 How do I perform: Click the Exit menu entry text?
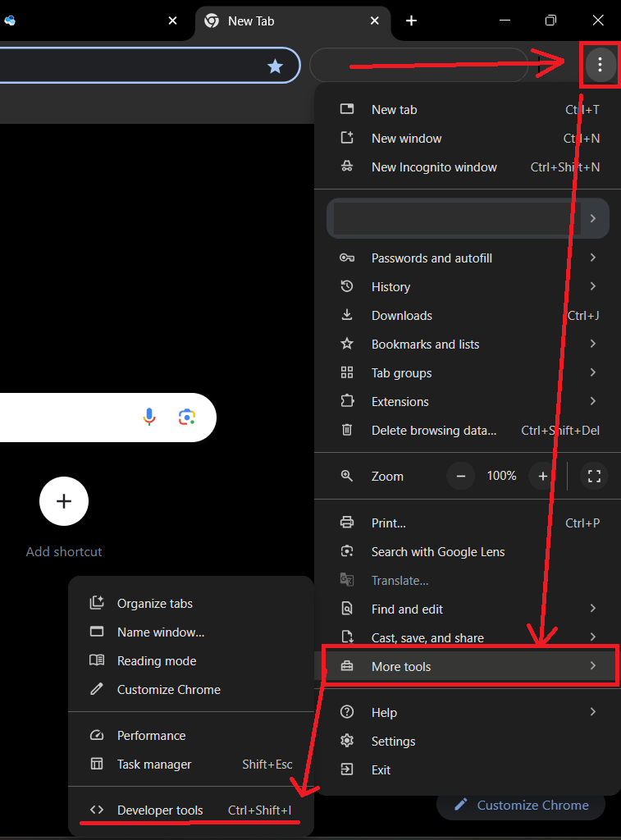[x=381, y=769]
